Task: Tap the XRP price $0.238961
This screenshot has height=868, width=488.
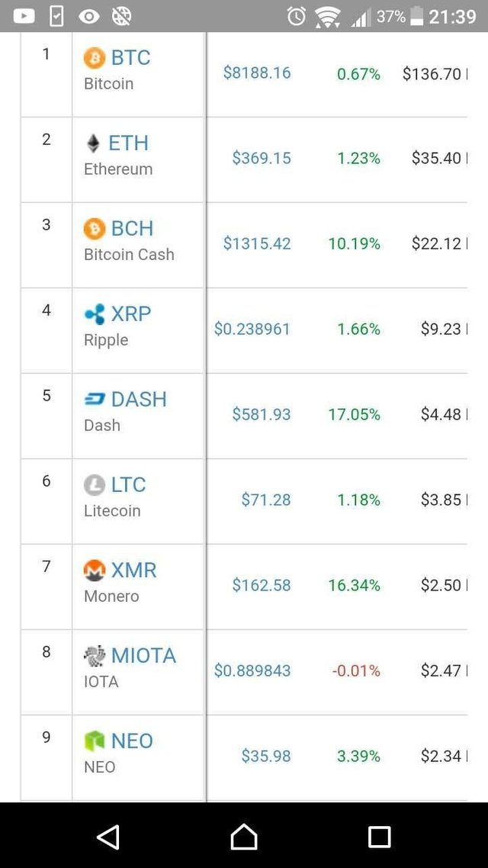Action: tap(252, 329)
